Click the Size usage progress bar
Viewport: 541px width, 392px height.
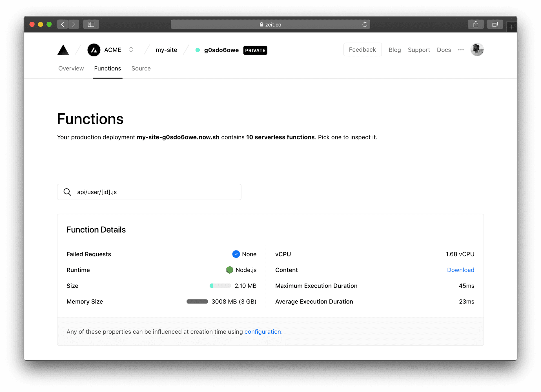[220, 286]
